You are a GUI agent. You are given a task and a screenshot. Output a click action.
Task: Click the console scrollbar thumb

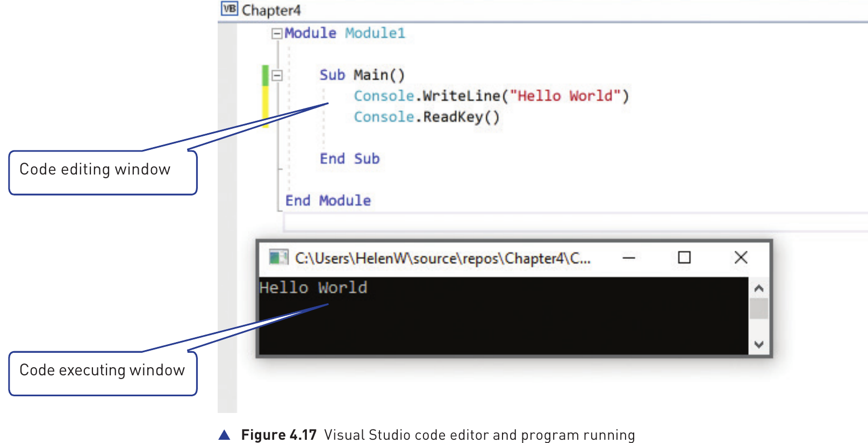click(x=759, y=309)
